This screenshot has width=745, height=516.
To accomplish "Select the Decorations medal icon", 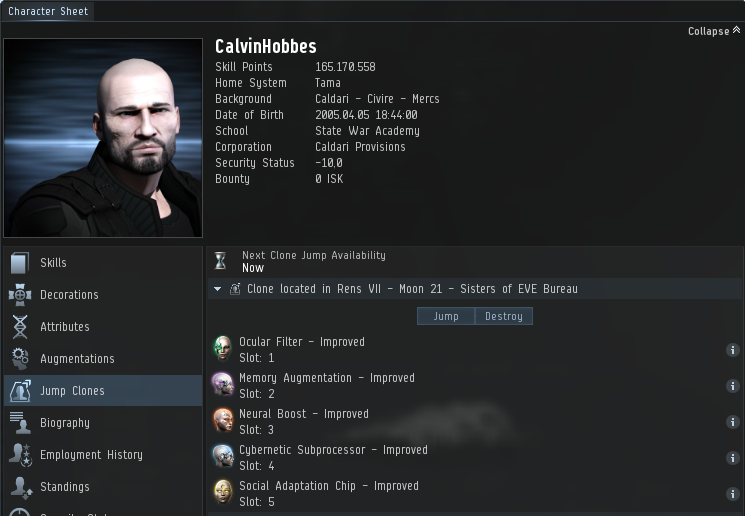I will (x=19, y=295).
